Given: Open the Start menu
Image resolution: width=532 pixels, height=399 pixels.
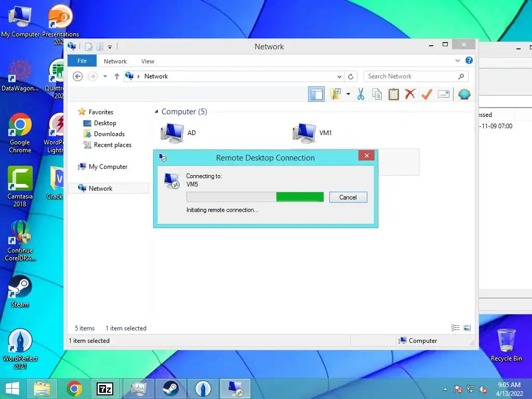Looking at the screenshot, I should 12,389.
